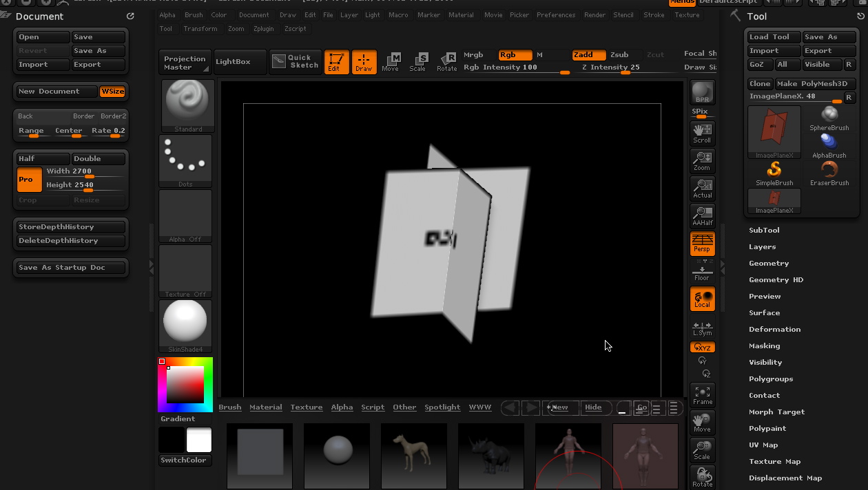Viewport: 868px width, 490px height.
Task: Click Load Tool button
Action: point(774,37)
